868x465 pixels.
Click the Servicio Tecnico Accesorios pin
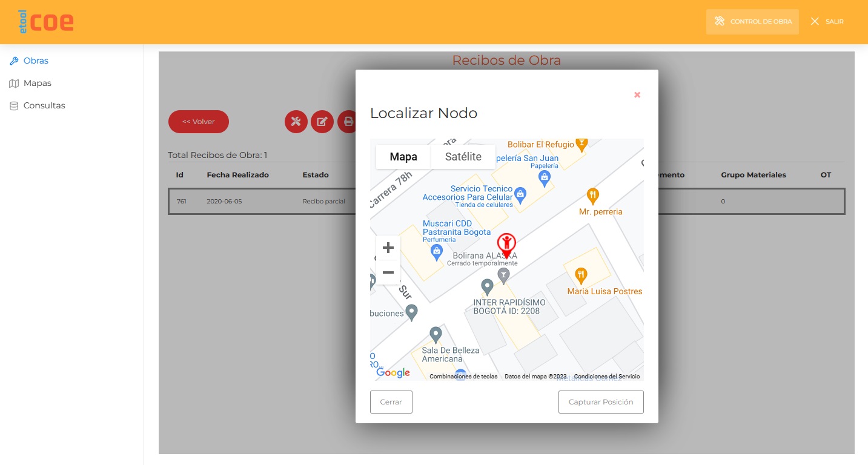click(520, 195)
